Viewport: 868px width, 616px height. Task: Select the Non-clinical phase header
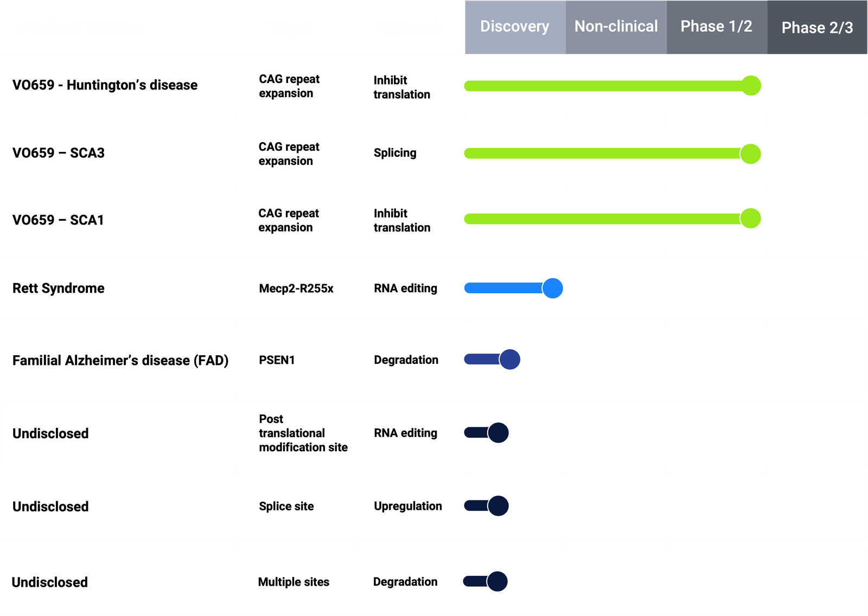tap(616, 27)
